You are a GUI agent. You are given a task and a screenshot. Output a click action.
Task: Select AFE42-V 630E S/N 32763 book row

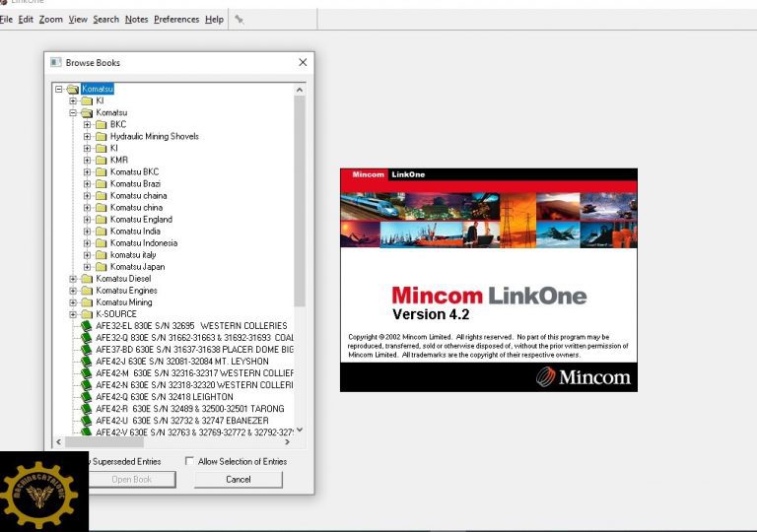point(194,432)
